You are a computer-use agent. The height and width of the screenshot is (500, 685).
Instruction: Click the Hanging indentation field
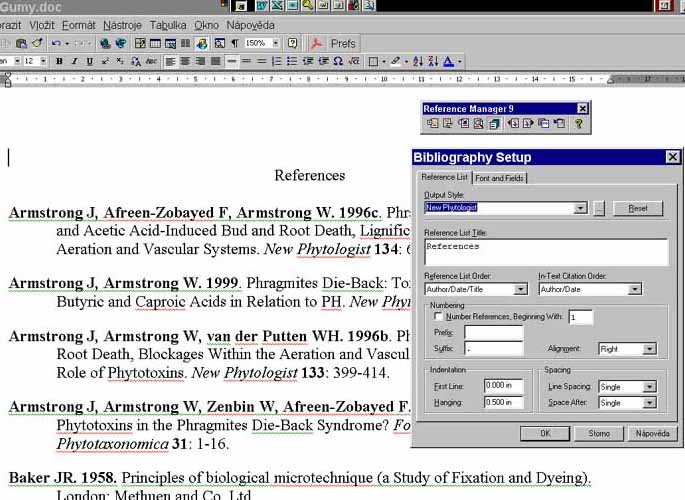(x=504, y=402)
